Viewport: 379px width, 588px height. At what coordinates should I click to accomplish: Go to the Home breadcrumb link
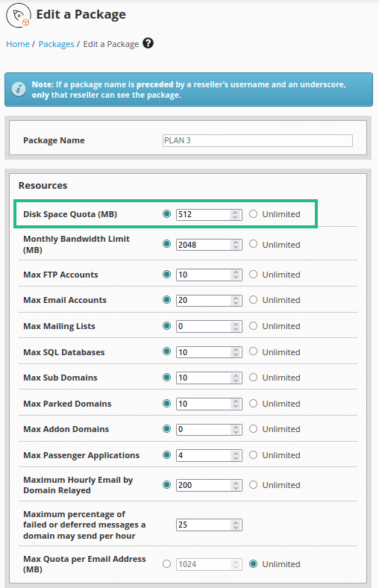point(18,44)
